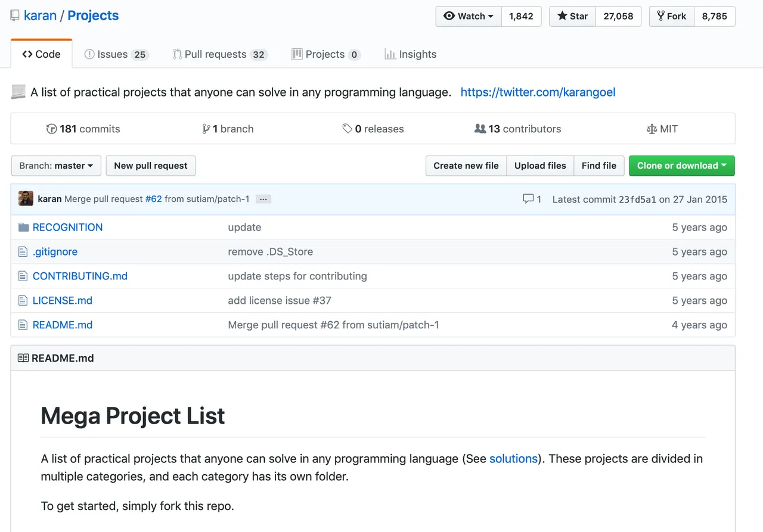The height and width of the screenshot is (532, 763).
Task: Click commit message "update steps for contributing"
Action: (x=297, y=276)
